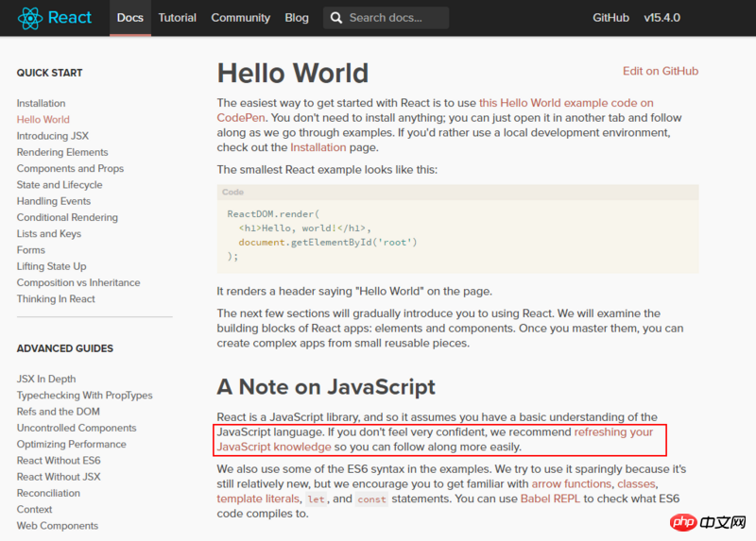The width and height of the screenshot is (756, 541).
Task: Open the Docs tab
Action: tap(129, 18)
